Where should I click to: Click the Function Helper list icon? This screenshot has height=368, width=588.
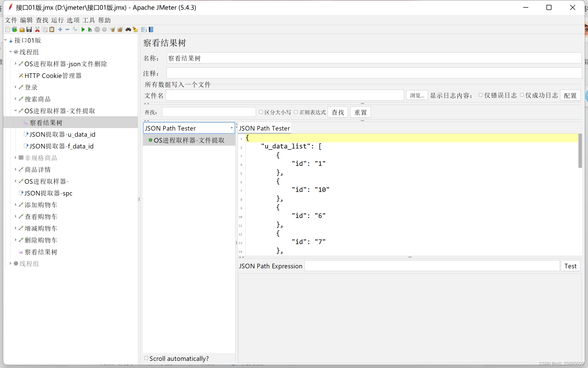(144, 30)
